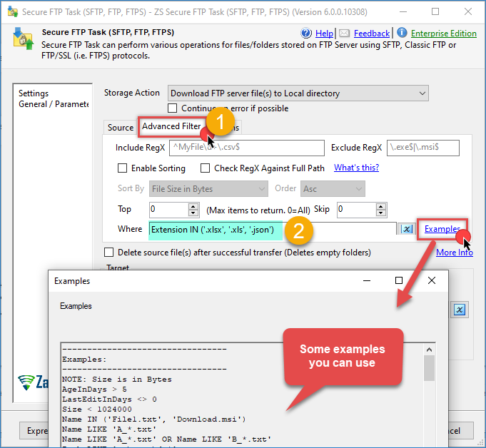Click the Skip number input field
This screenshot has height=448, width=486.
pos(356,210)
